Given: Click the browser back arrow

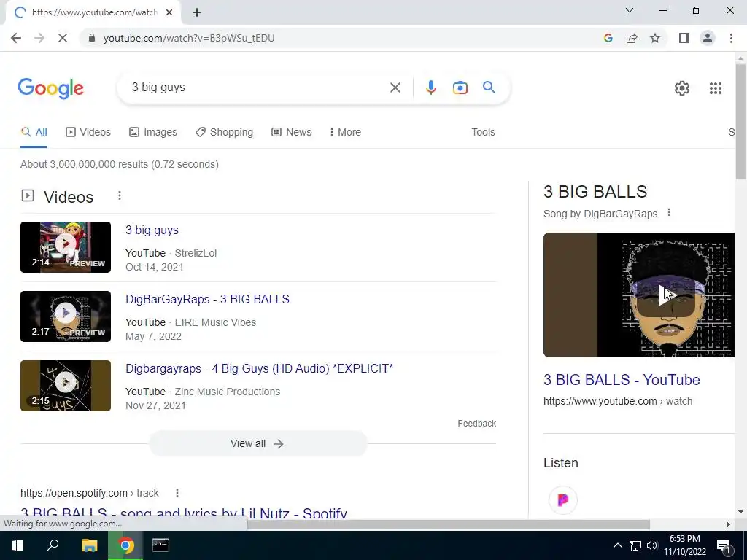Looking at the screenshot, I should (16, 38).
